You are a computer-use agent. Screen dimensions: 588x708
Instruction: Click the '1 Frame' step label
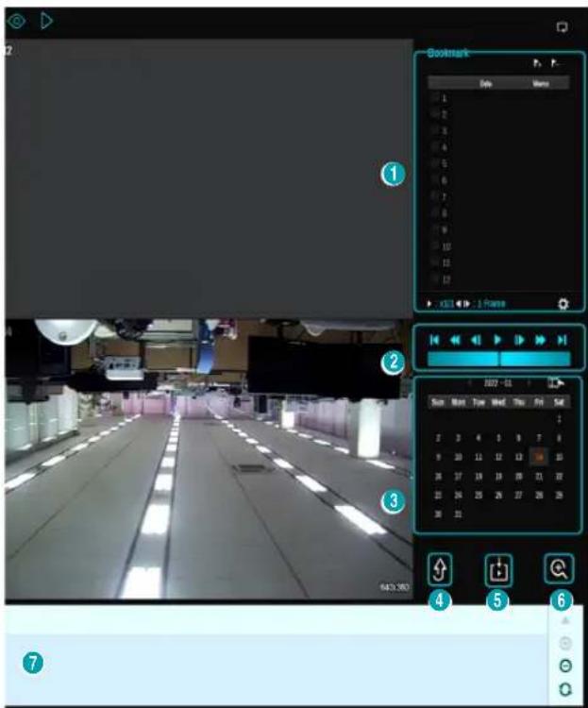coord(492,303)
